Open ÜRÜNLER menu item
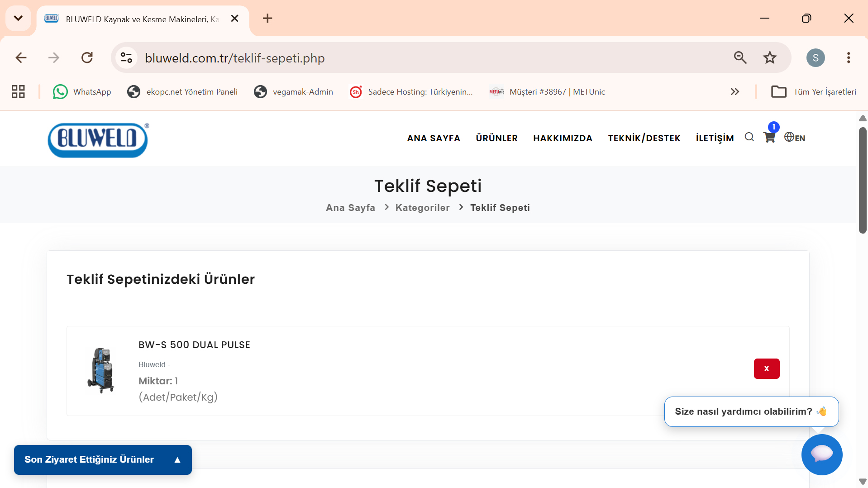The width and height of the screenshot is (868, 488). 496,139
